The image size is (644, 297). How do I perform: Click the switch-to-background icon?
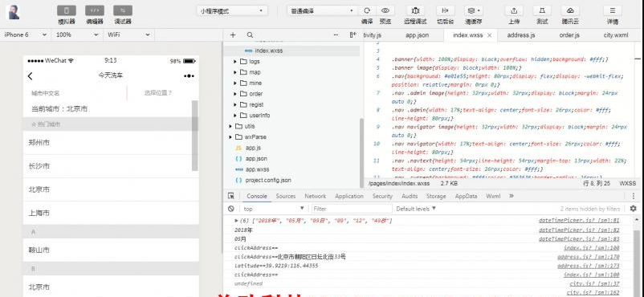pyautogui.click(x=445, y=10)
